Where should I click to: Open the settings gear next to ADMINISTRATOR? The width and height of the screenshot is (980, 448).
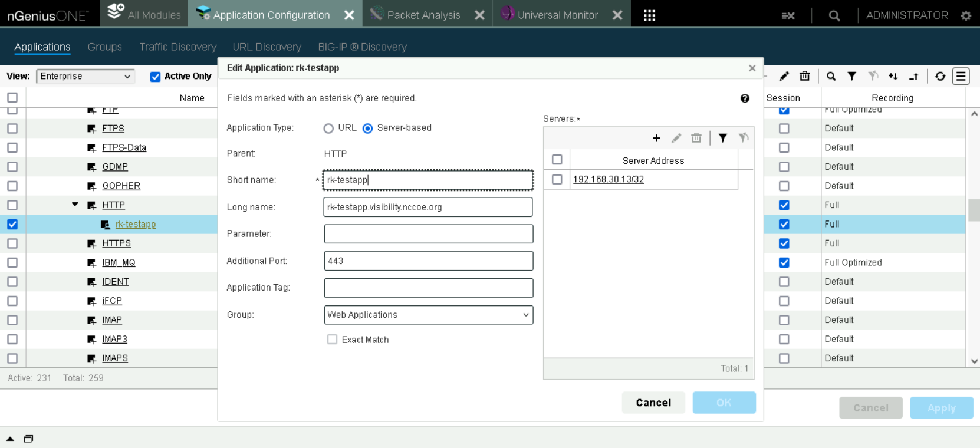[x=966, y=16]
